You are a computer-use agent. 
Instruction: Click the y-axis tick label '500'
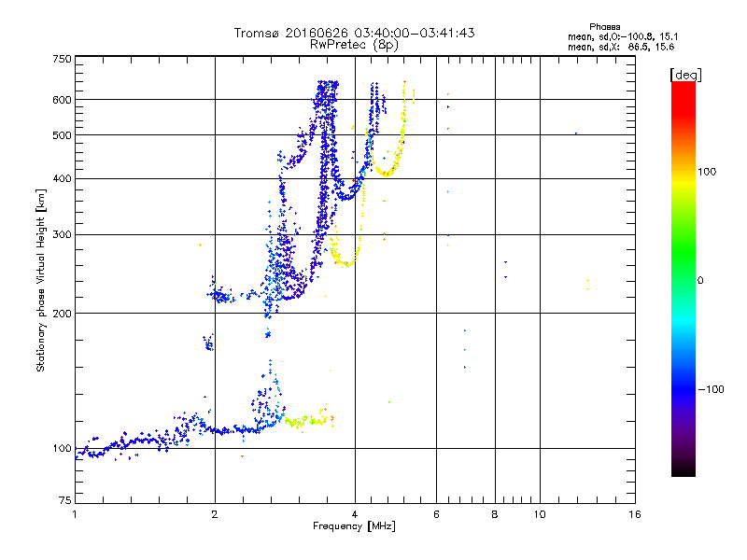[62, 135]
